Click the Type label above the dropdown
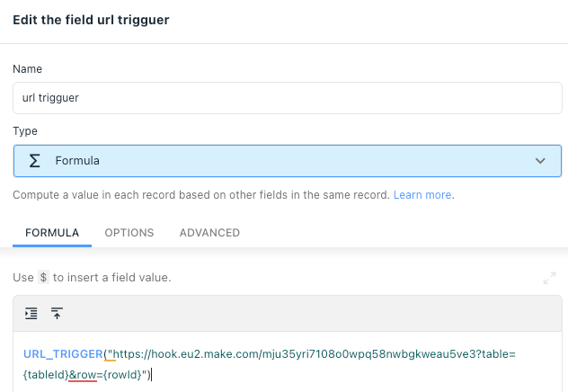 click(x=25, y=130)
